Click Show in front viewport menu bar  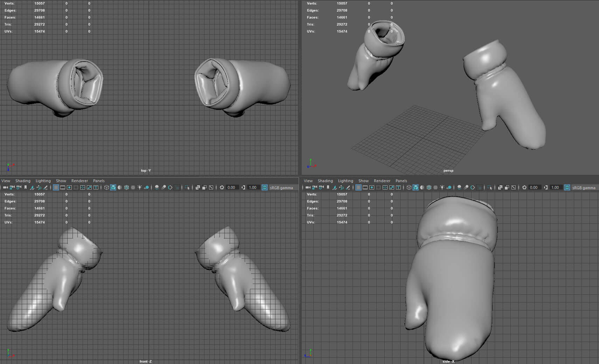[x=61, y=181]
